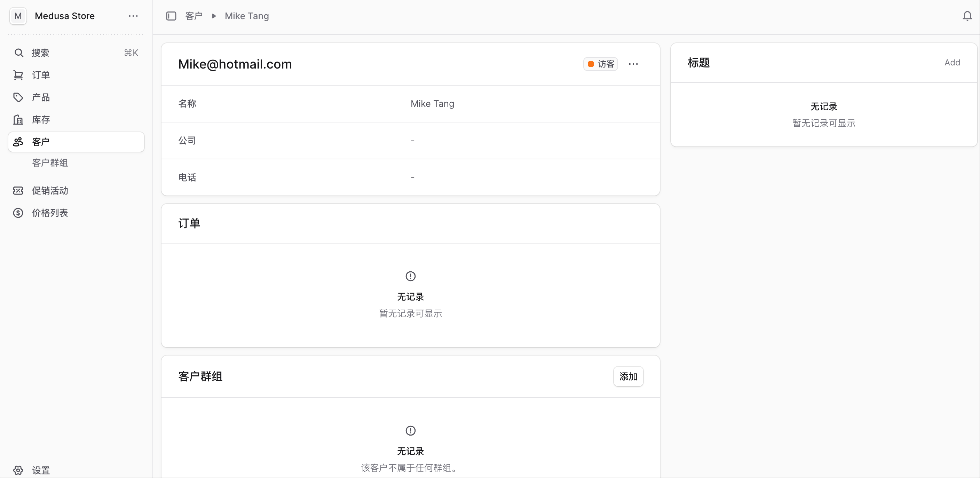This screenshot has height=478, width=980.
Task: Open the 设置 gear icon
Action: 18,470
